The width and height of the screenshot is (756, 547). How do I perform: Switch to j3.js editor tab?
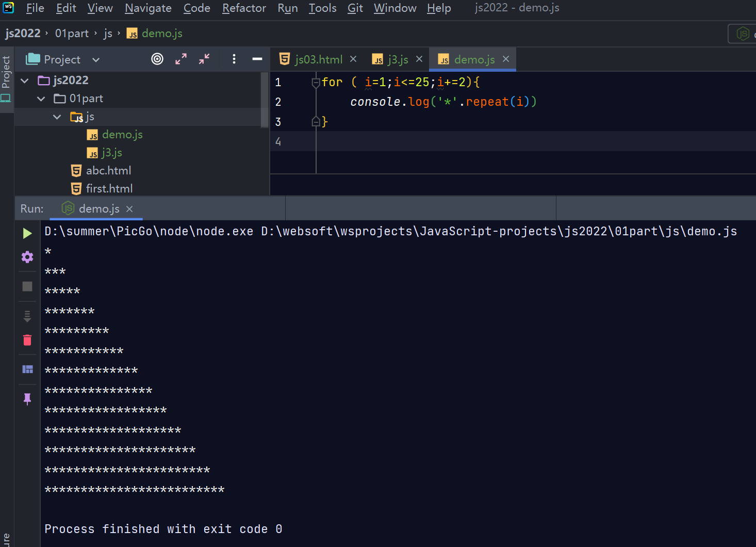click(x=390, y=59)
